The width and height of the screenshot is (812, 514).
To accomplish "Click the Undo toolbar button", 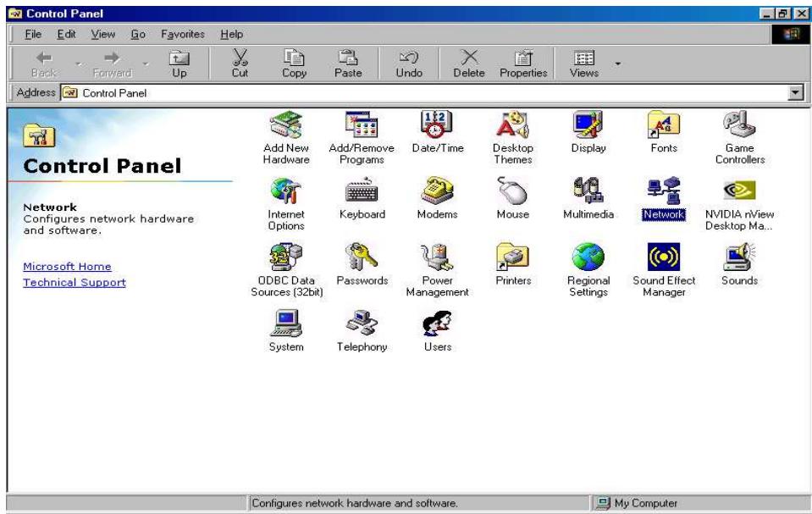I will click(x=409, y=64).
